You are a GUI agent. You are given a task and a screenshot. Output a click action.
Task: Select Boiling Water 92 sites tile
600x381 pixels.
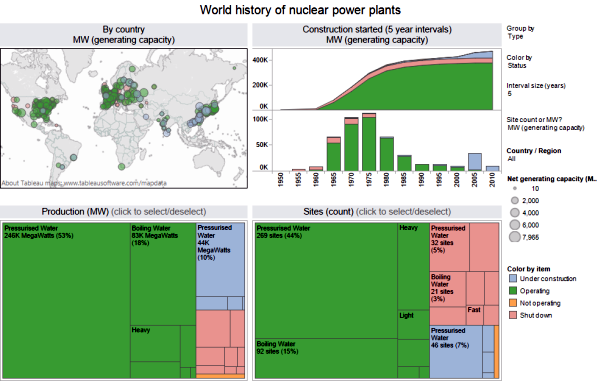(x=326, y=358)
